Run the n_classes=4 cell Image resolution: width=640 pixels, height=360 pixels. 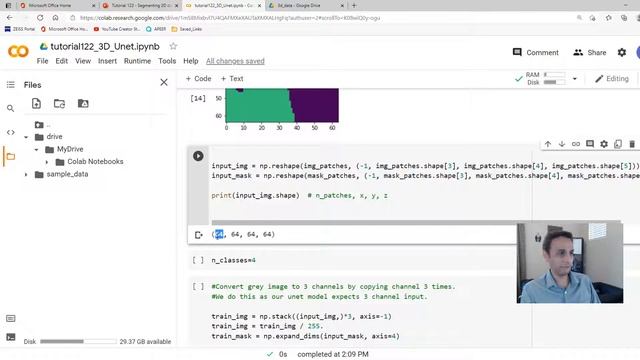coord(198,260)
